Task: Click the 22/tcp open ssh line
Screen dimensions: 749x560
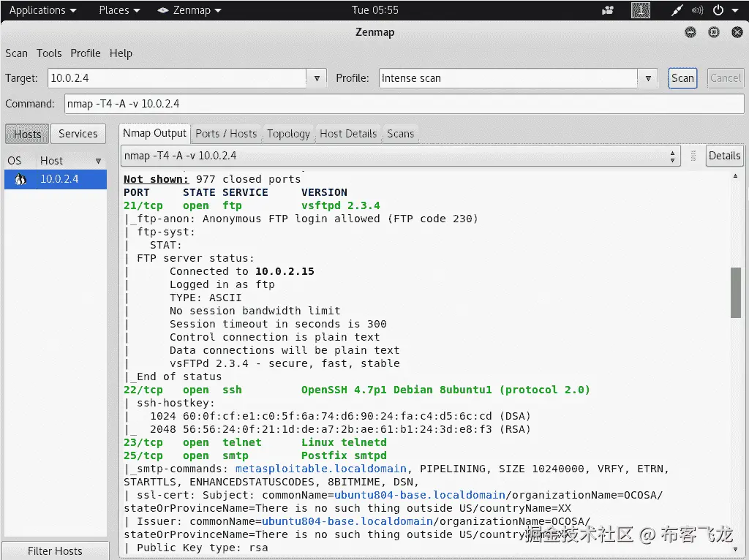Action: [x=357, y=390]
